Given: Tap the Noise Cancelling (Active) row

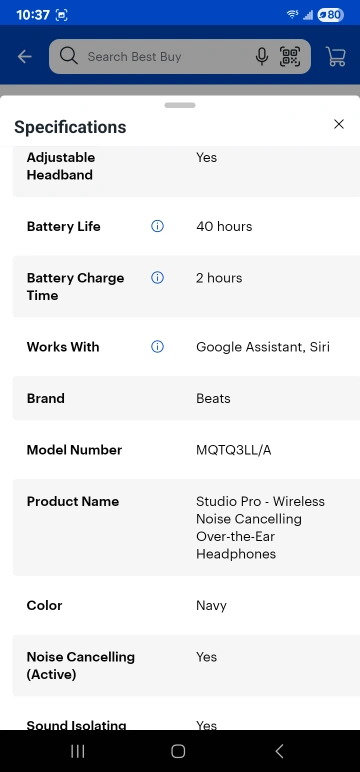Looking at the screenshot, I should (x=186, y=665).
